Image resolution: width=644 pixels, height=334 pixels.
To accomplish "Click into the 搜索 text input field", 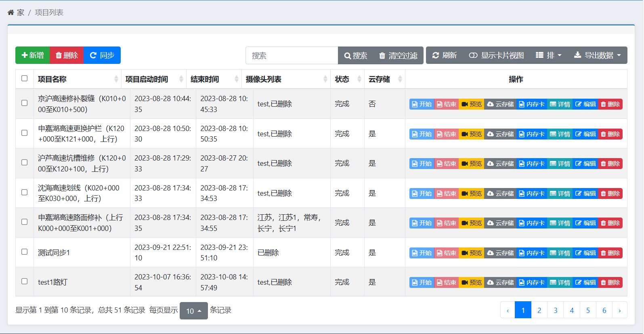I will click(292, 55).
